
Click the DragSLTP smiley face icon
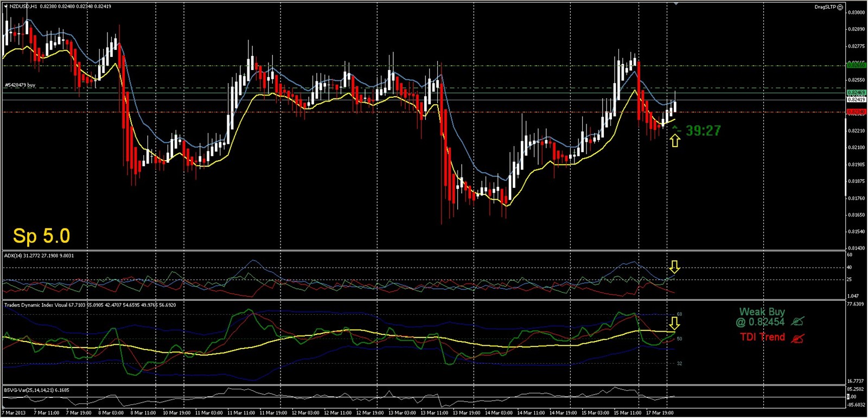click(840, 7)
